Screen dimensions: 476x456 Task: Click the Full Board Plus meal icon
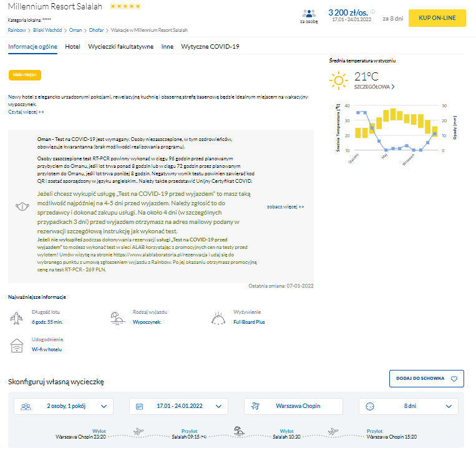[219, 317]
